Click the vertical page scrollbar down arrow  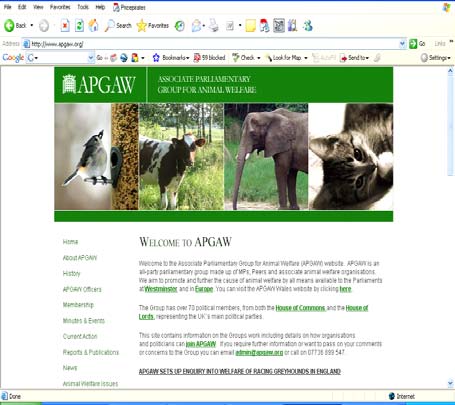450,383
